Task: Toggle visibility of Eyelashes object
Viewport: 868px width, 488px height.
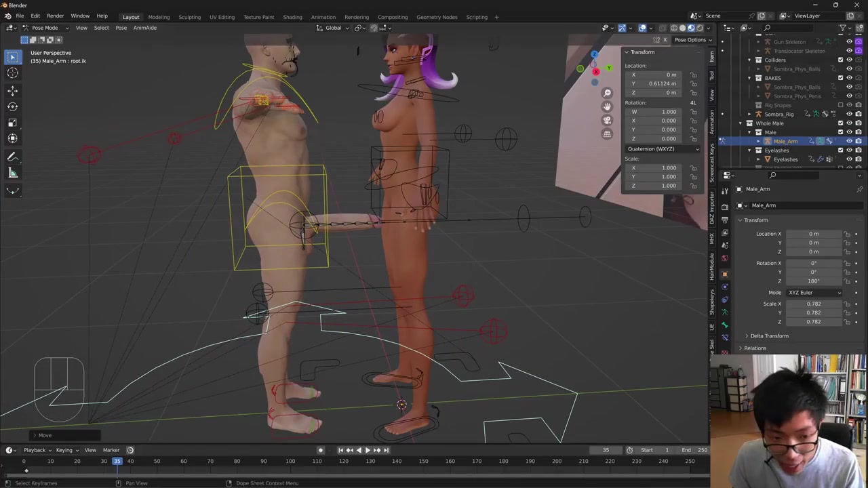Action: pyautogui.click(x=849, y=159)
